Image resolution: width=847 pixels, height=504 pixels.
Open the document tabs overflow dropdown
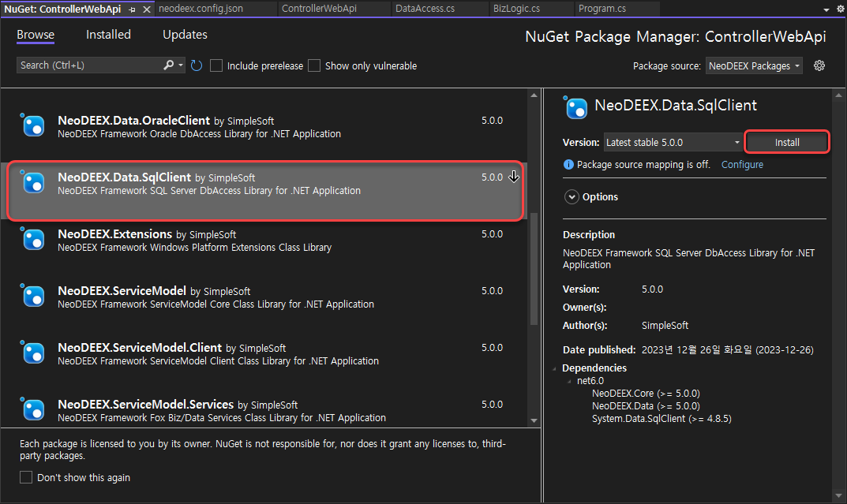click(x=826, y=9)
